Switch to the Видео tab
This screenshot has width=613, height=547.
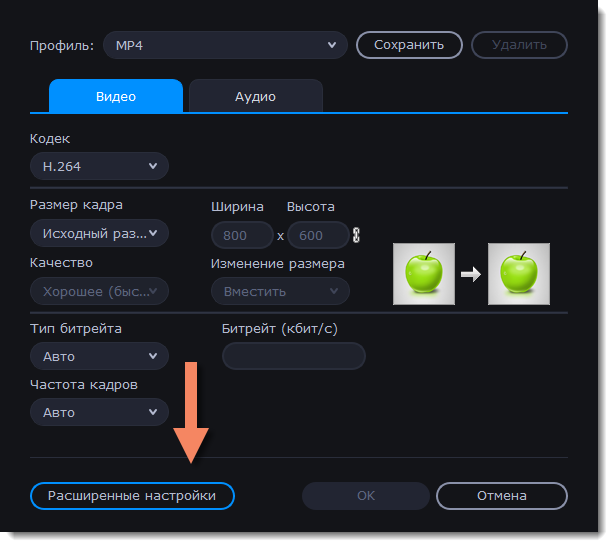pos(116,97)
